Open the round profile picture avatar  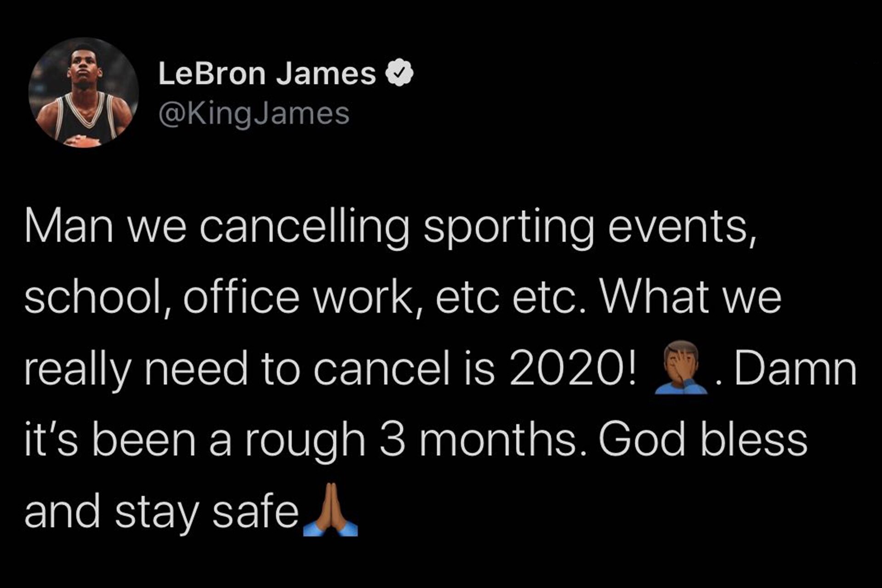(x=84, y=92)
